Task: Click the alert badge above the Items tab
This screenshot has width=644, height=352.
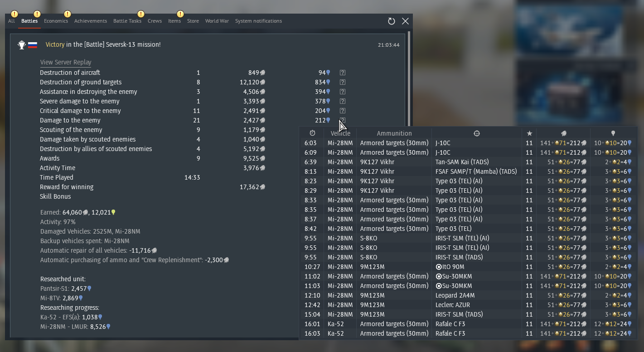Action: click(180, 14)
